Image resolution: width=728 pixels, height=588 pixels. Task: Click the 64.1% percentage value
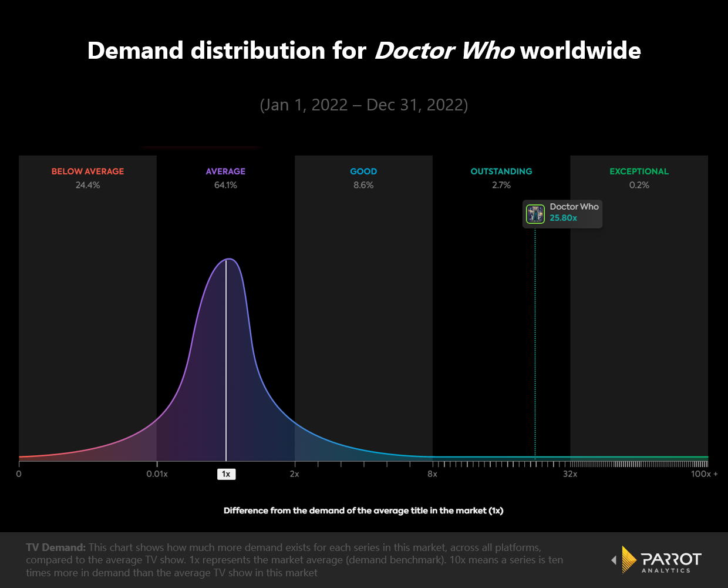225,185
